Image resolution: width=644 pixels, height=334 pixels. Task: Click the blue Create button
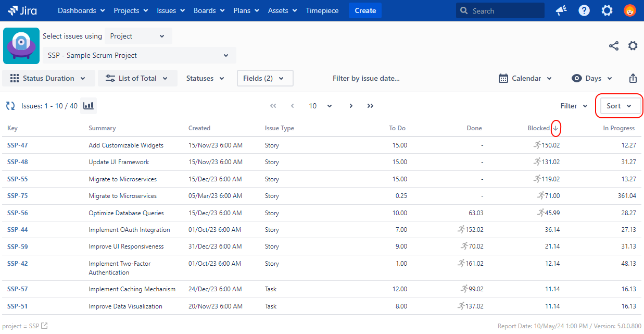pyautogui.click(x=365, y=10)
